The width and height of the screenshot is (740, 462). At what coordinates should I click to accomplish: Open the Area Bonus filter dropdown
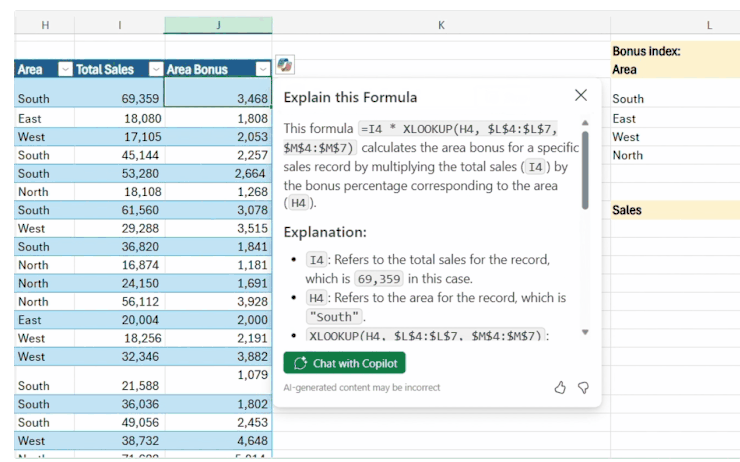click(x=263, y=69)
